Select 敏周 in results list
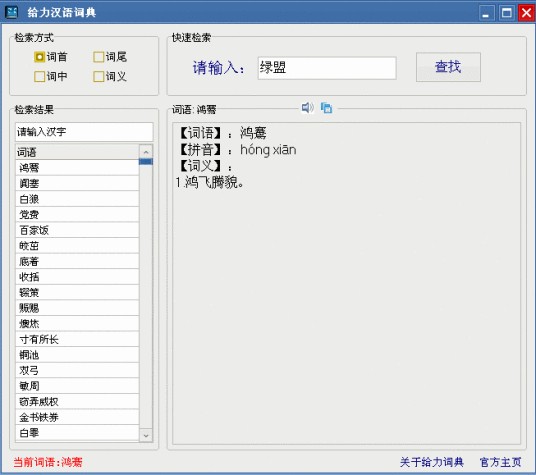The image size is (536, 475). tap(77, 386)
